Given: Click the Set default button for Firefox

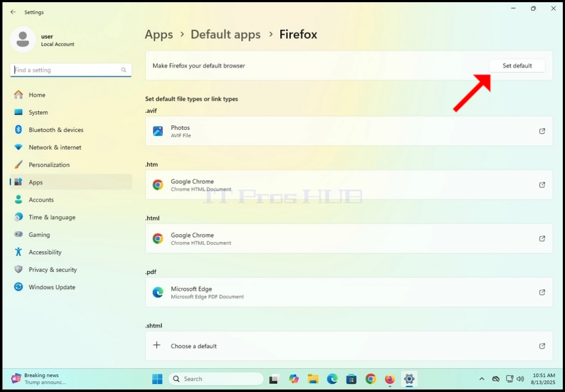Looking at the screenshot, I should pos(517,65).
